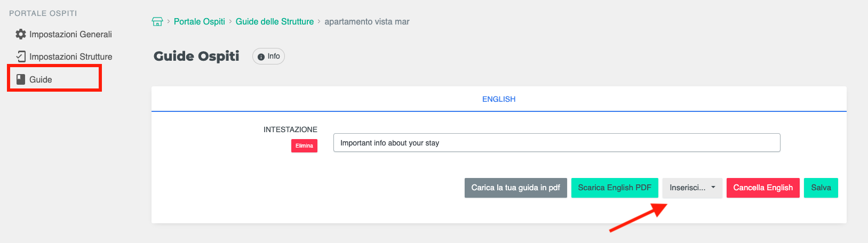The width and height of the screenshot is (868, 243).
Task: Navigate to Guide delle Strutture breadcrumb
Action: (275, 22)
